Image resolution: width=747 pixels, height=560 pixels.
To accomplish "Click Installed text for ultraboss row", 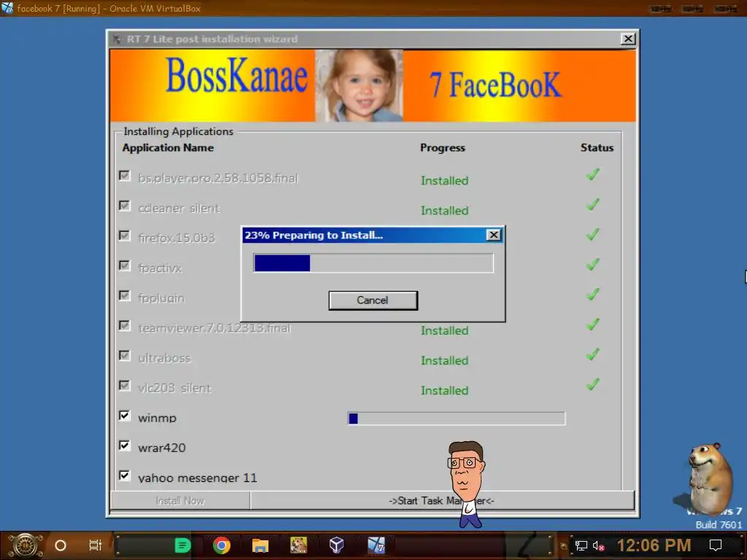I will tap(444, 360).
